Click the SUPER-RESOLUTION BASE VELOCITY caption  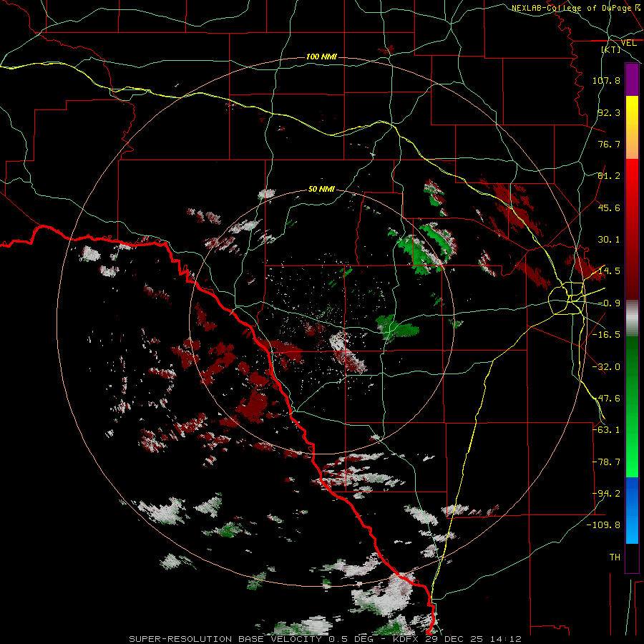[x=225, y=639]
